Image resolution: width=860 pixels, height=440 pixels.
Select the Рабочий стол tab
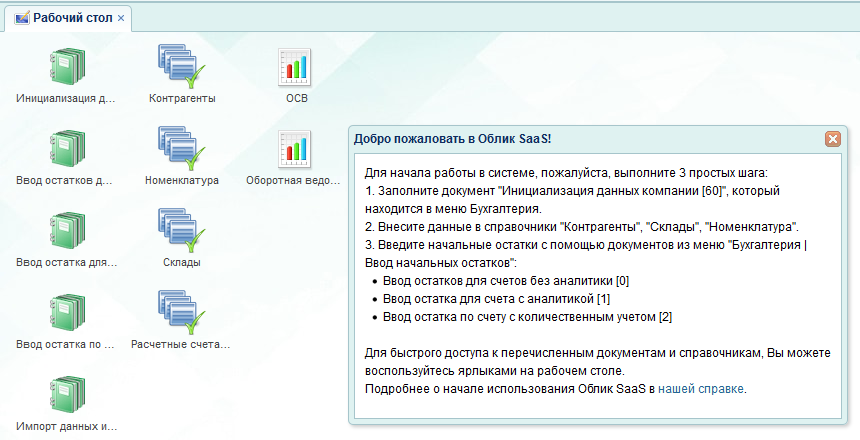(67, 18)
